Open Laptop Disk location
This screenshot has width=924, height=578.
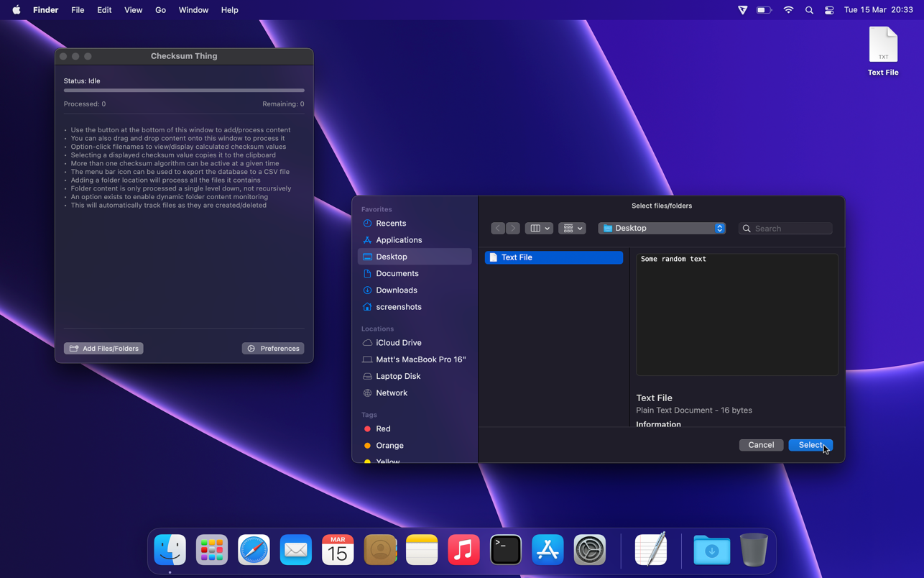click(x=415, y=376)
